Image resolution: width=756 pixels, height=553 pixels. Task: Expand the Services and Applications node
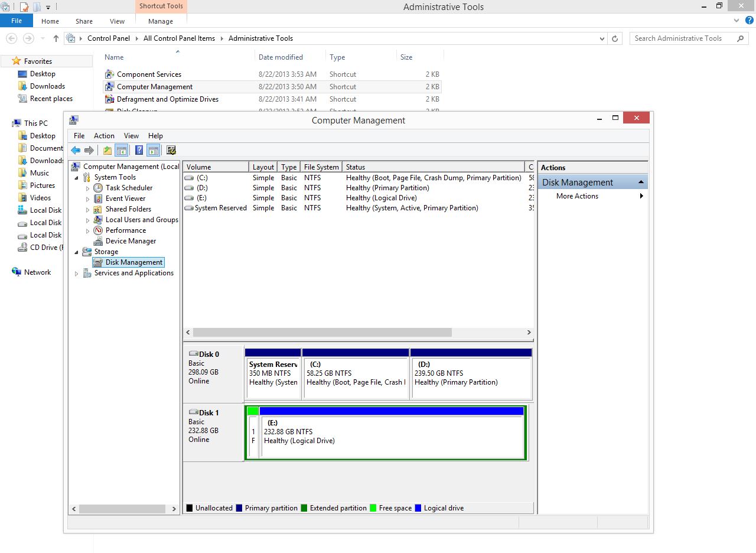click(76, 274)
